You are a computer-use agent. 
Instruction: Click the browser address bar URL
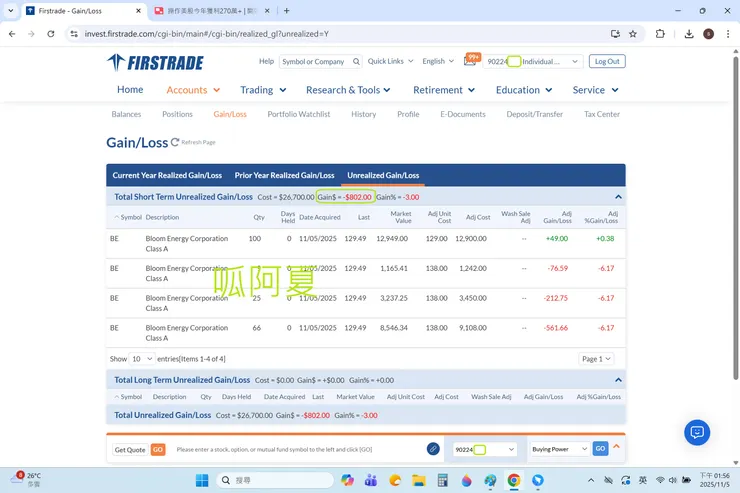207,34
